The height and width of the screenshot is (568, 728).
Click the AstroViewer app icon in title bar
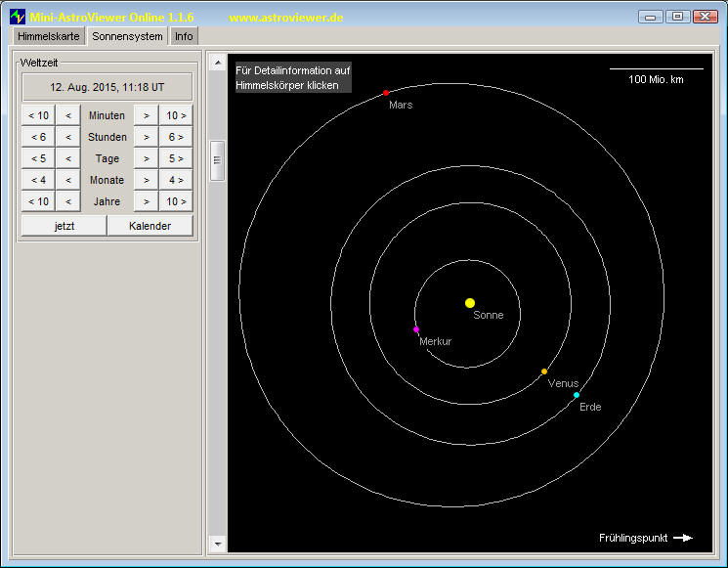pyautogui.click(x=18, y=17)
